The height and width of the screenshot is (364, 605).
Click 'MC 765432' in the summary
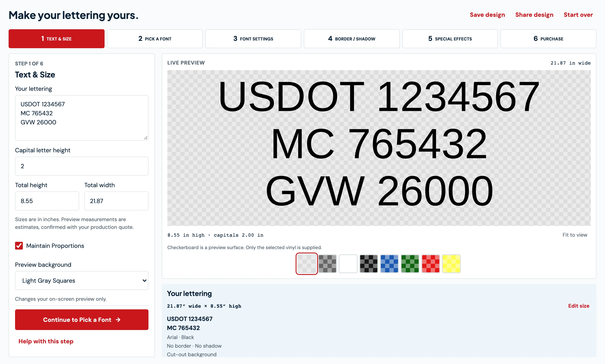click(183, 328)
